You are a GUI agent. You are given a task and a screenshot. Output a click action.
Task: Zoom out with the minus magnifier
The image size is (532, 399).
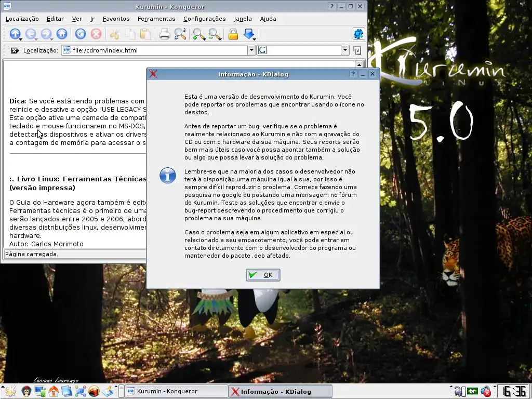click(x=214, y=34)
